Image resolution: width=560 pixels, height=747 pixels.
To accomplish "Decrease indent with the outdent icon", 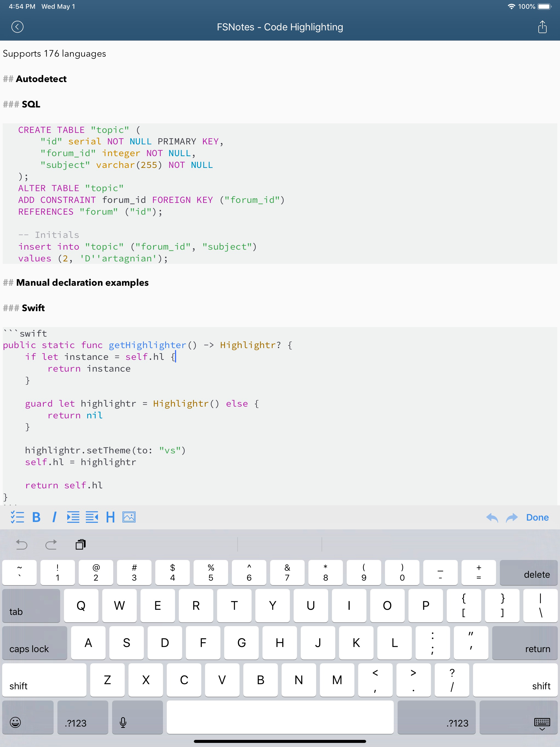I will pos(92,517).
